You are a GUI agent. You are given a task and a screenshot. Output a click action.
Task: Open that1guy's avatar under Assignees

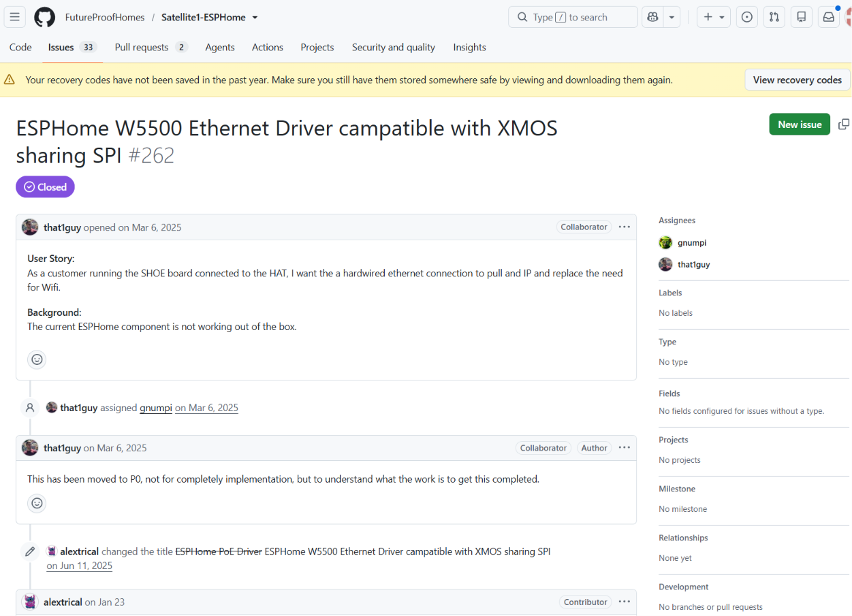click(665, 264)
